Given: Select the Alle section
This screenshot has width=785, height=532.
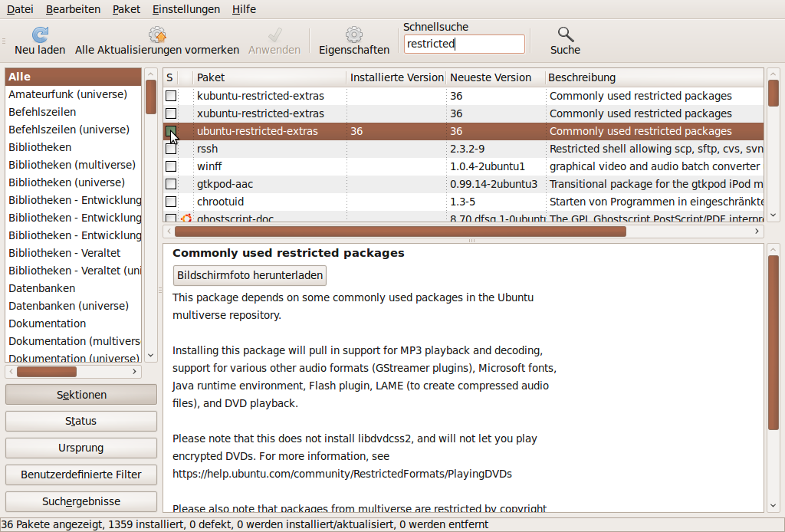Looking at the screenshot, I should (74, 77).
